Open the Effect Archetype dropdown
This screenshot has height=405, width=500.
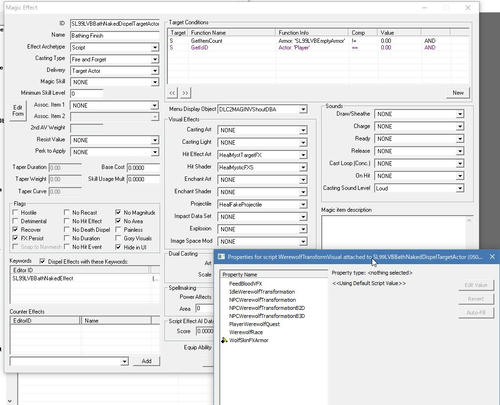pos(155,48)
